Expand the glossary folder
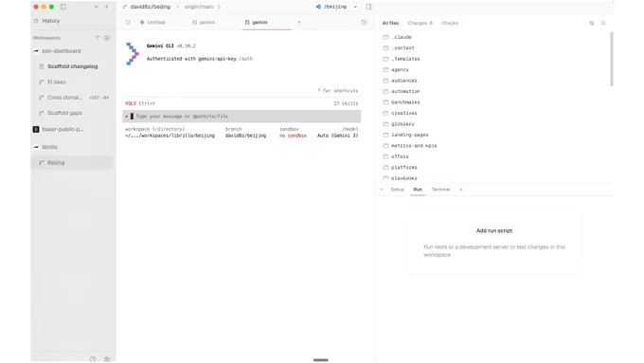Viewport: 644px width, 363px height. coord(399,124)
